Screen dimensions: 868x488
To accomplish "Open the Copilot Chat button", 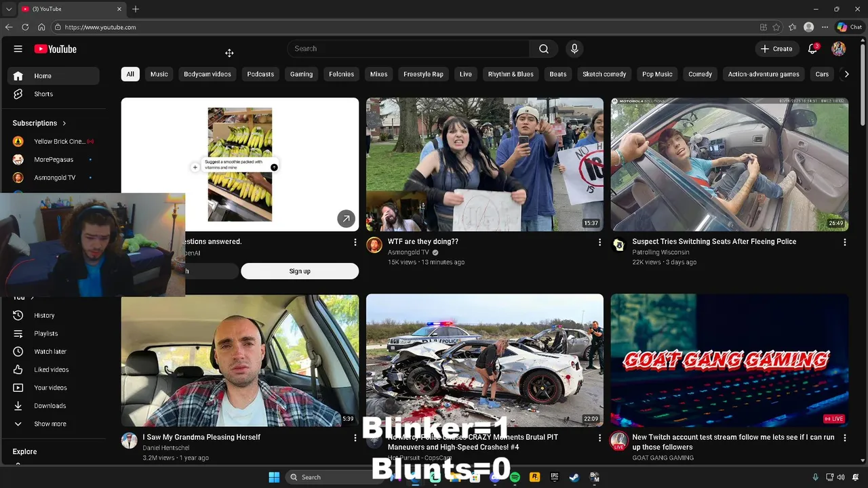I will [x=849, y=27].
